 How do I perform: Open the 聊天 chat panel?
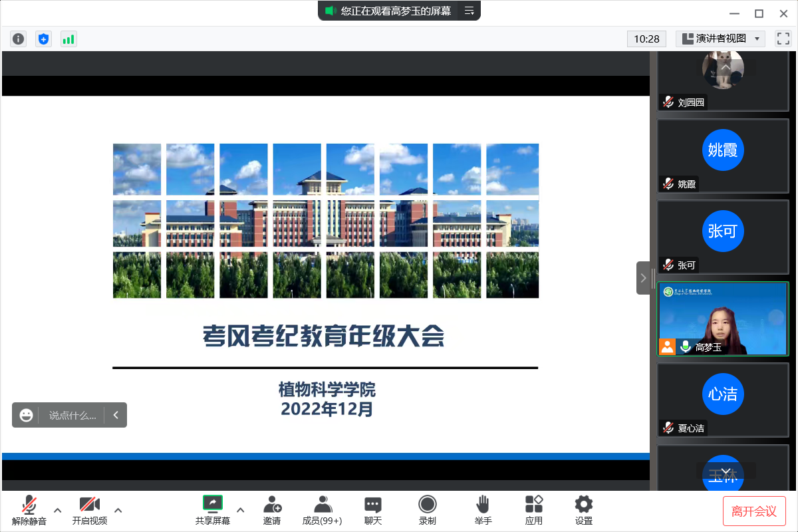(373, 510)
